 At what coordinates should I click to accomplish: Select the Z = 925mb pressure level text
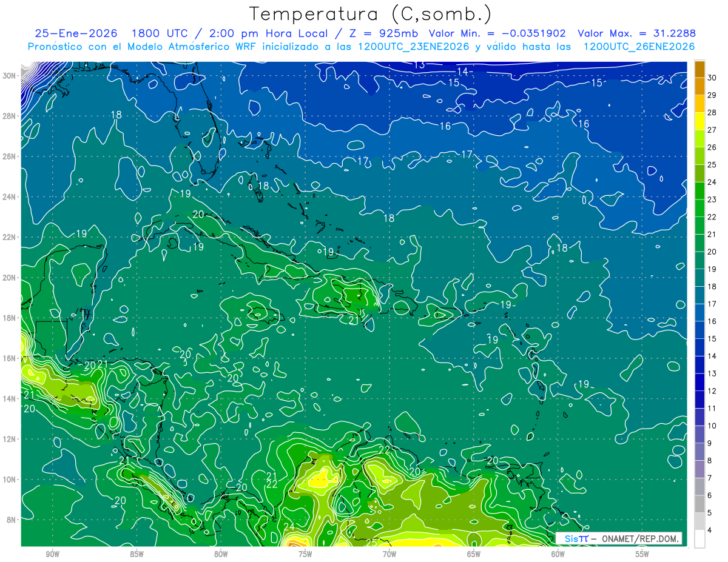coord(382,33)
